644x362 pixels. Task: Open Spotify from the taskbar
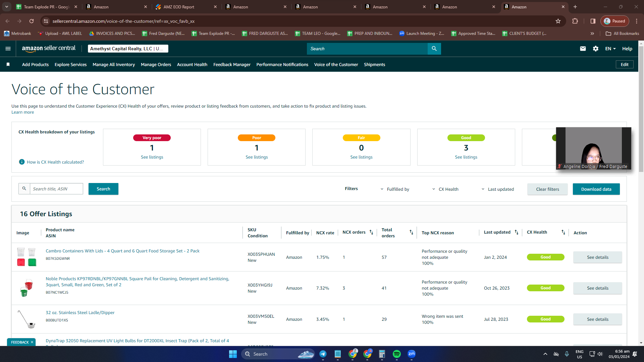tap(397, 354)
